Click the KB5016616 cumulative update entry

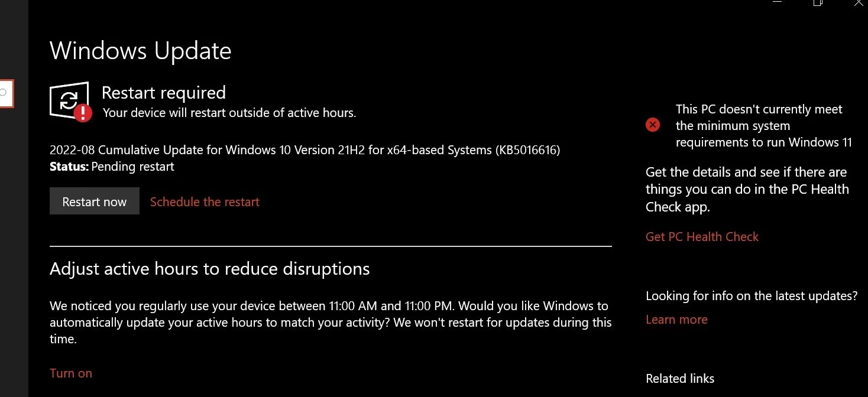[305, 150]
